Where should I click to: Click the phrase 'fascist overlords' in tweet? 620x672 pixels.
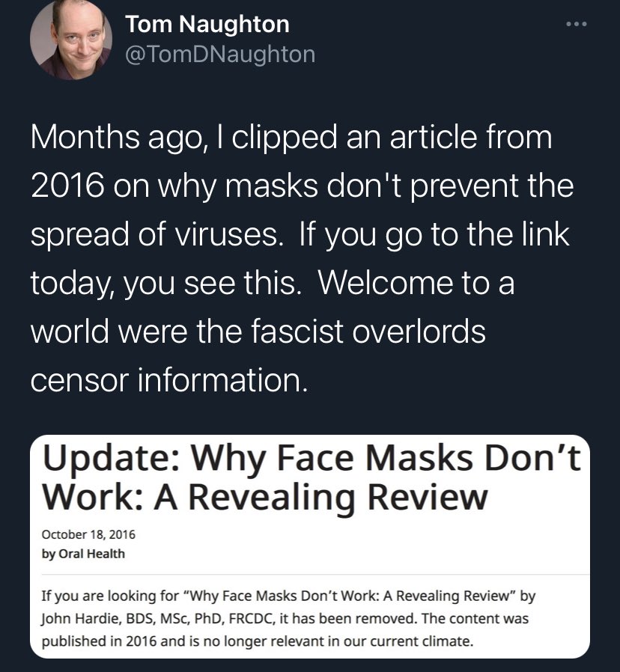tap(368, 332)
